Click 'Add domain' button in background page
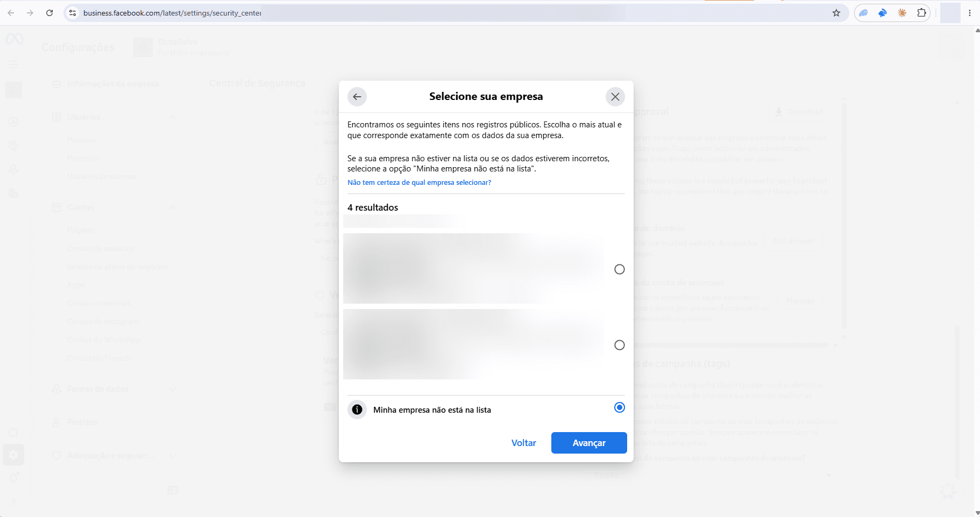The height and width of the screenshot is (517, 980). (793, 241)
